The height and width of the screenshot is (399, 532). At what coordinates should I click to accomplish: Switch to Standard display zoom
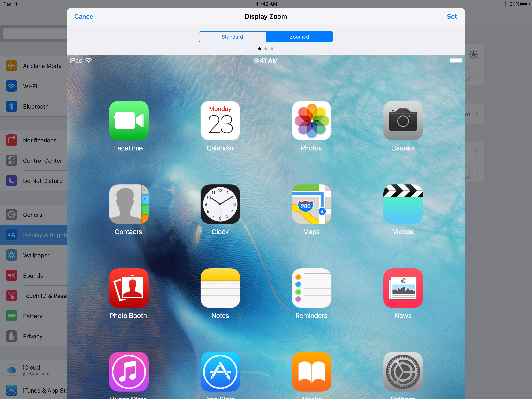232,37
